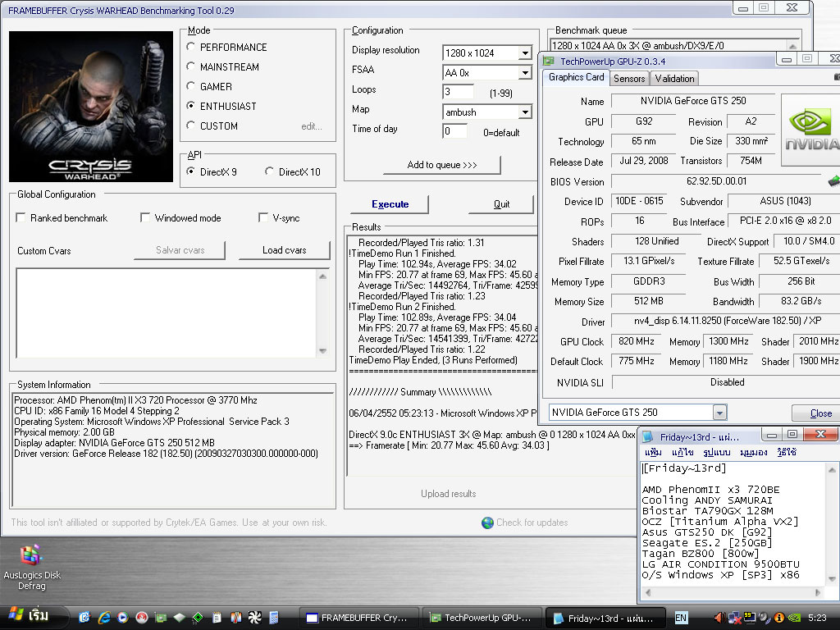Open AusLogics Disk Defrag desktop shortcut
The width and height of the screenshot is (840, 630).
31,557
